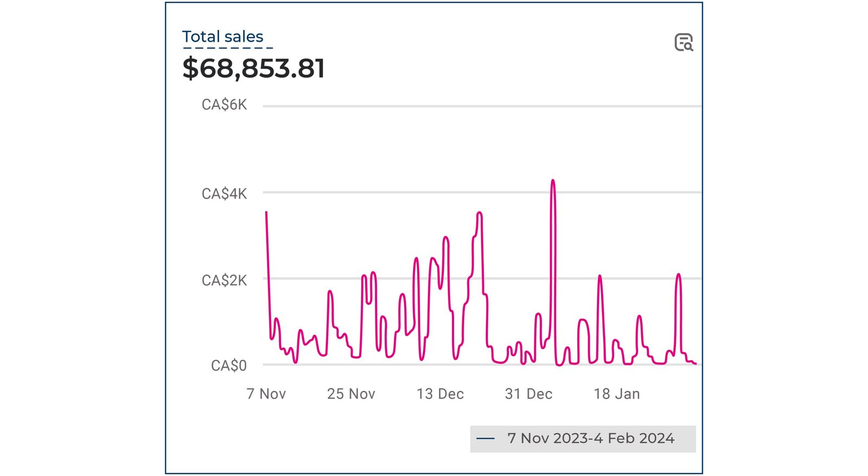
Task: Click the 7 Nov date label
Action: 266,394
